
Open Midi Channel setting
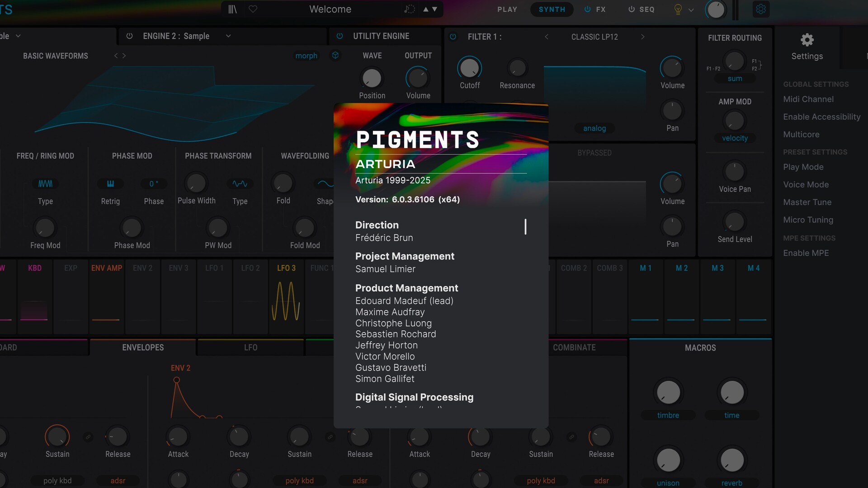point(808,99)
